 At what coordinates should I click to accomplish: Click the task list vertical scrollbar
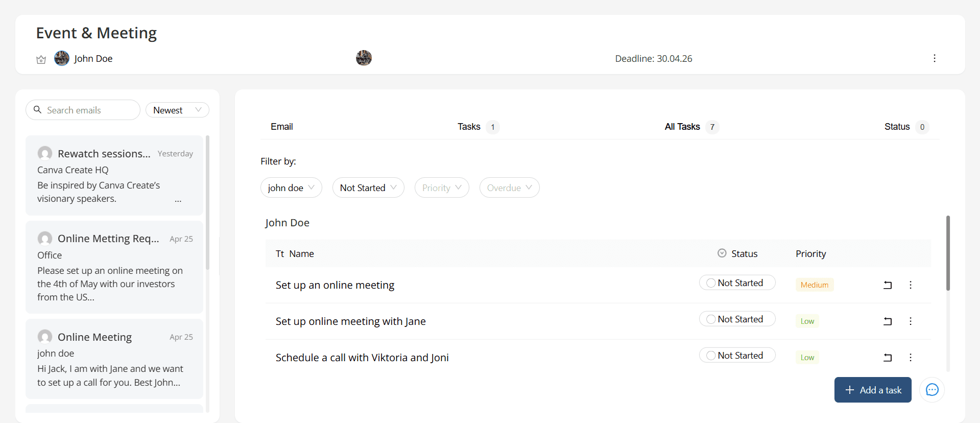(x=948, y=253)
